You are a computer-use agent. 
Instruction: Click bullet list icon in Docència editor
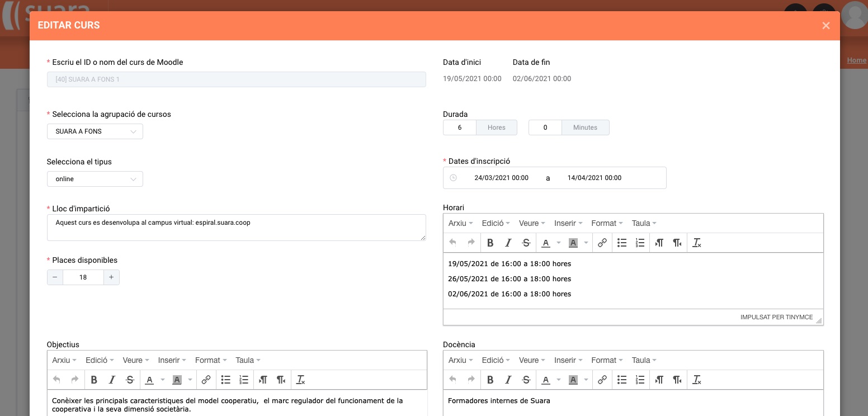click(622, 380)
